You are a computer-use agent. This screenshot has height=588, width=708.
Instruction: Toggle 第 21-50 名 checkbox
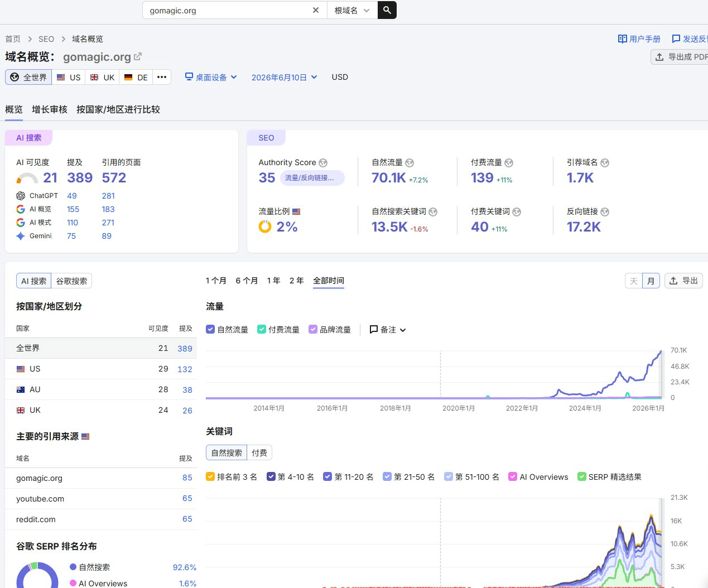pyautogui.click(x=387, y=476)
